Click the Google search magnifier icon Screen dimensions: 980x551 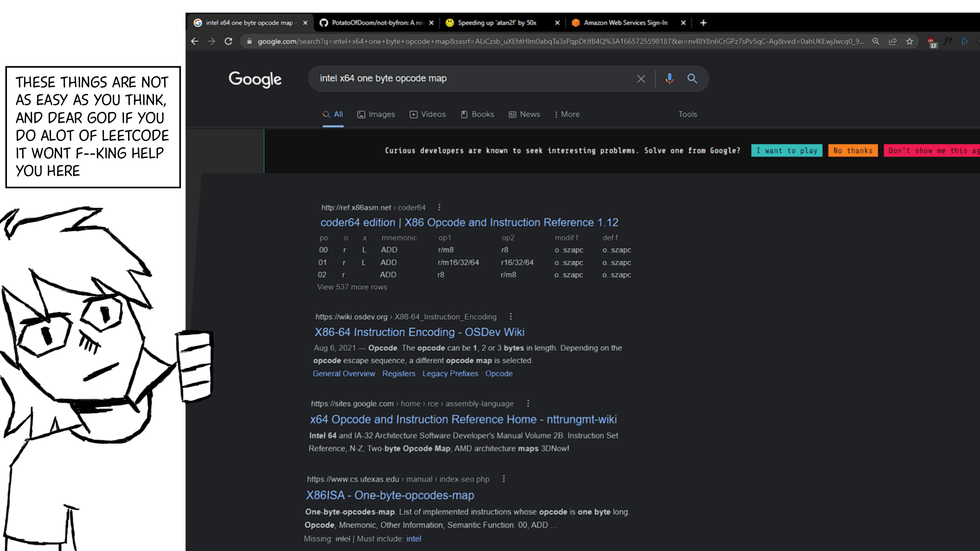pos(693,78)
